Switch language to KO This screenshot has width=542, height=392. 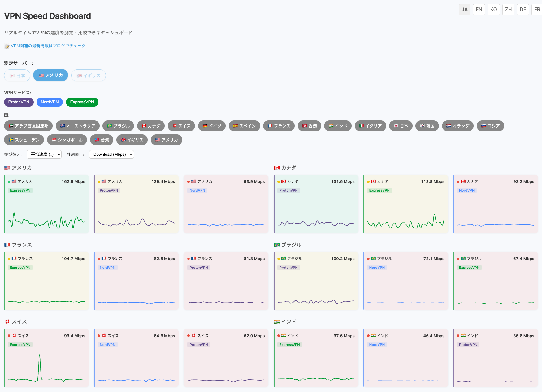(x=493, y=10)
